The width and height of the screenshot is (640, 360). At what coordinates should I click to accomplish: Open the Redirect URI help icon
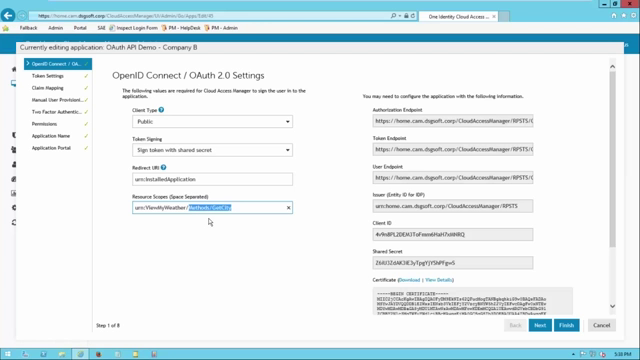(x=163, y=167)
